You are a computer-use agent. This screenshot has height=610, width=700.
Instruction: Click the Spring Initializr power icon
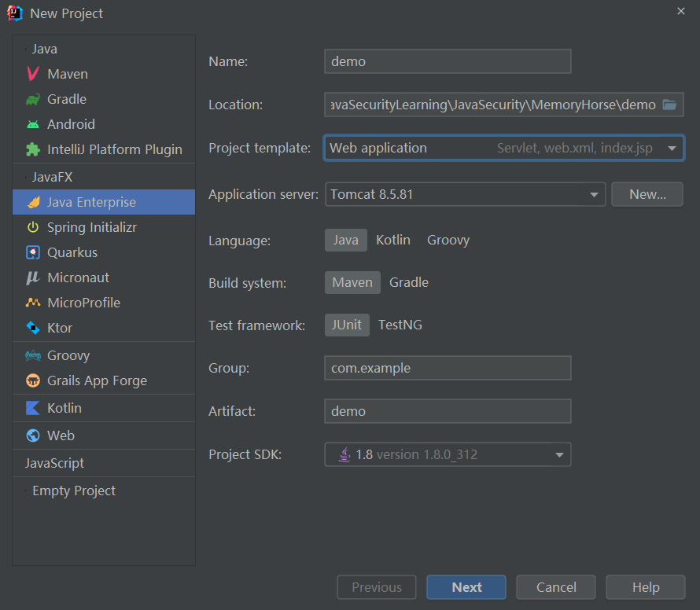coord(33,227)
